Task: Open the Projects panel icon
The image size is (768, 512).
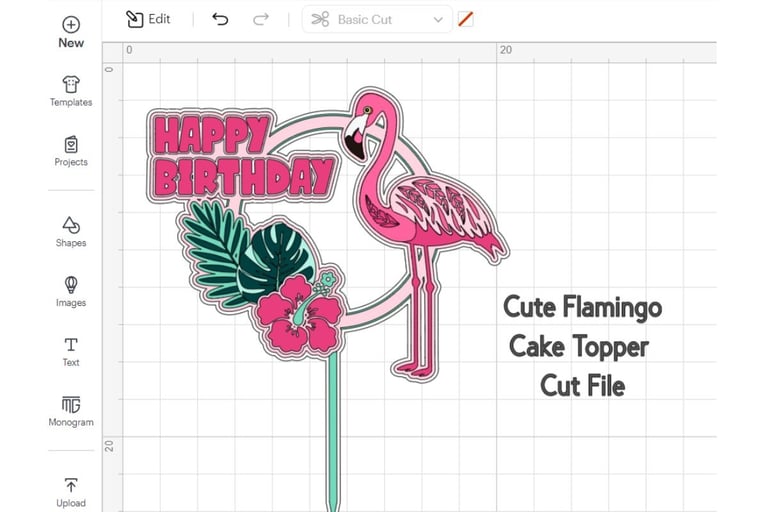Action: point(71,145)
